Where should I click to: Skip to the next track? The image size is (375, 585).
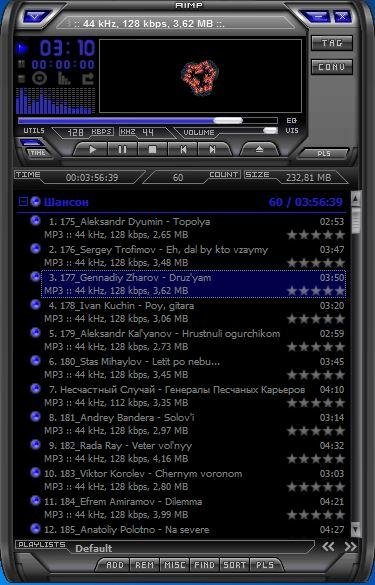tap(213, 149)
